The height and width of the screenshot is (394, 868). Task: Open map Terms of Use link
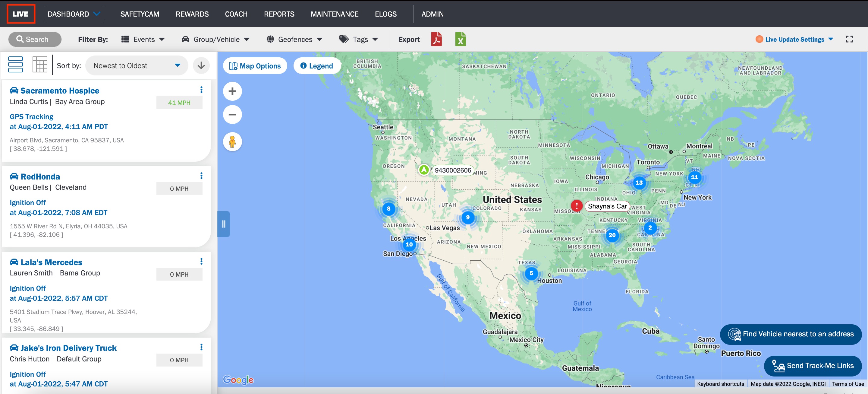[848, 384]
